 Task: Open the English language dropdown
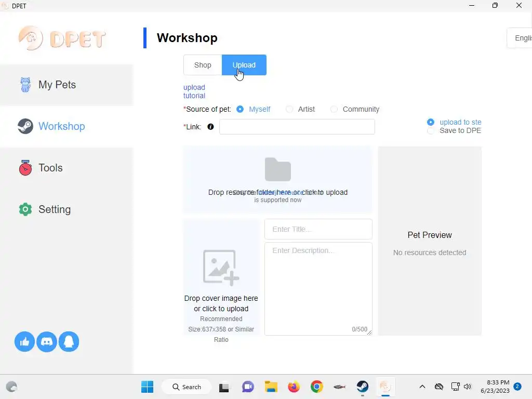tap(520, 38)
